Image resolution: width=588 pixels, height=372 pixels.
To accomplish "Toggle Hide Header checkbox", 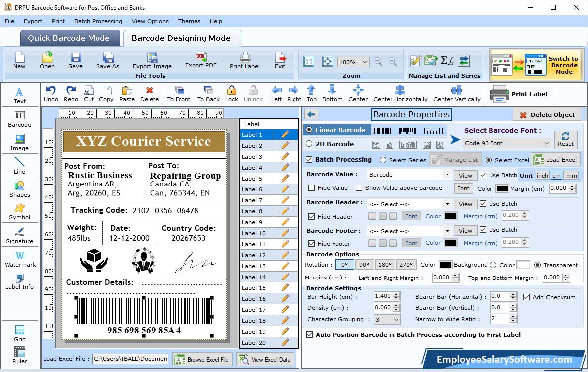I will pos(311,216).
